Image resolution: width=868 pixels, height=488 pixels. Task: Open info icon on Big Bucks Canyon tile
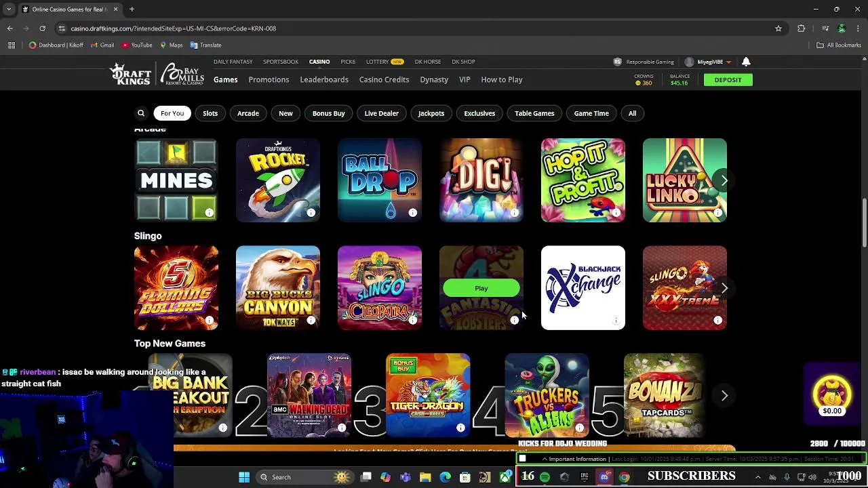click(311, 321)
